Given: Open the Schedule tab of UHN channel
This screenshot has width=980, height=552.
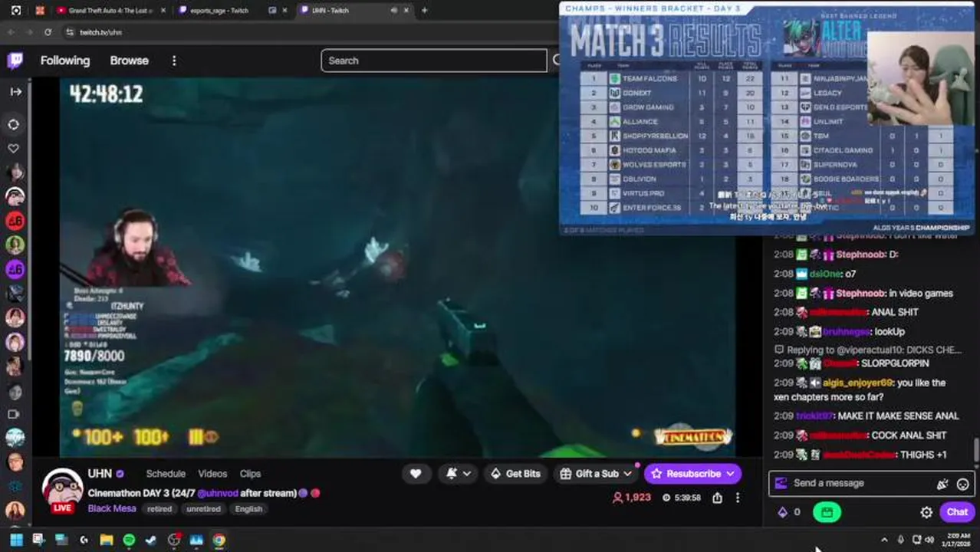Looking at the screenshot, I should click(166, 474).
